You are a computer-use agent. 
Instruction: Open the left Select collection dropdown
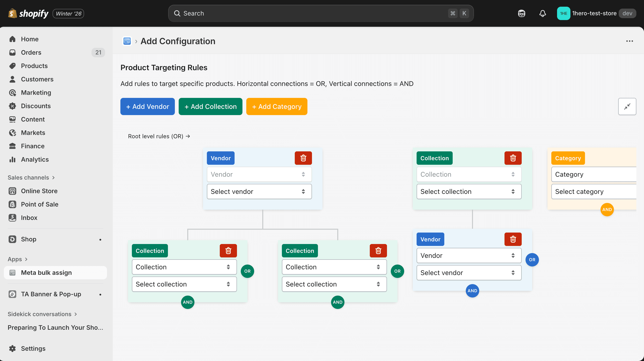click(x=184, y=284)
